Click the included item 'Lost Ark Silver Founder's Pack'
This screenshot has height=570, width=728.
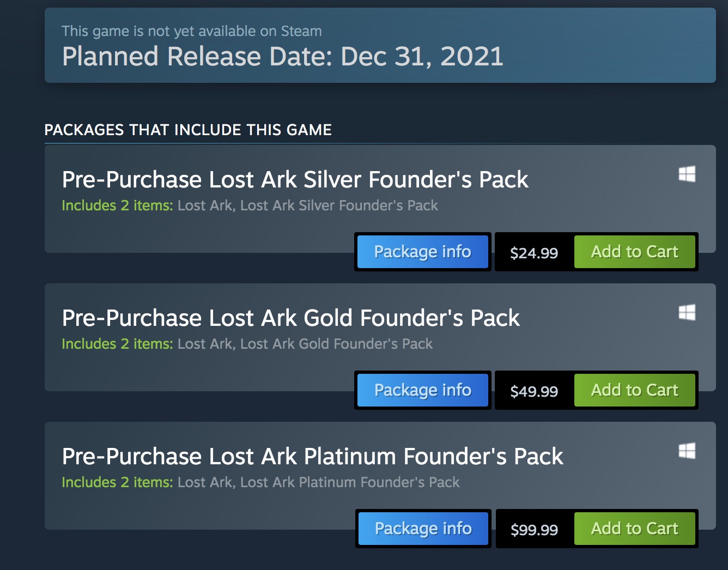click(339, 205)
